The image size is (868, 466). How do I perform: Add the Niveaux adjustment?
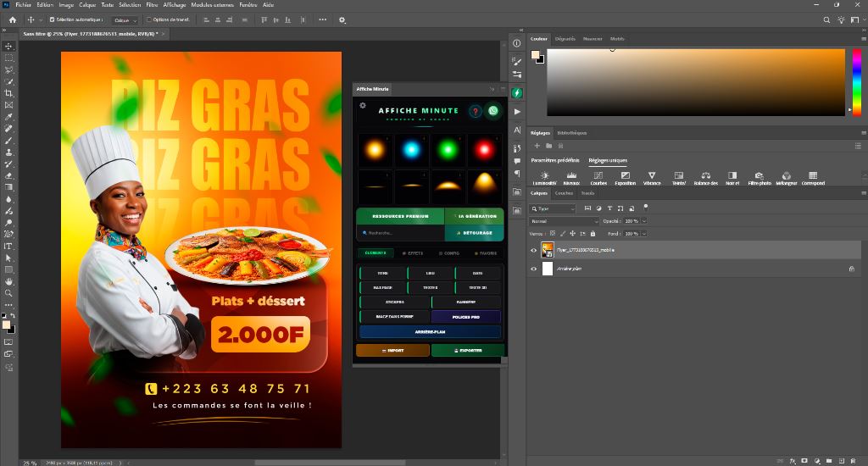[x=571, y=178]
